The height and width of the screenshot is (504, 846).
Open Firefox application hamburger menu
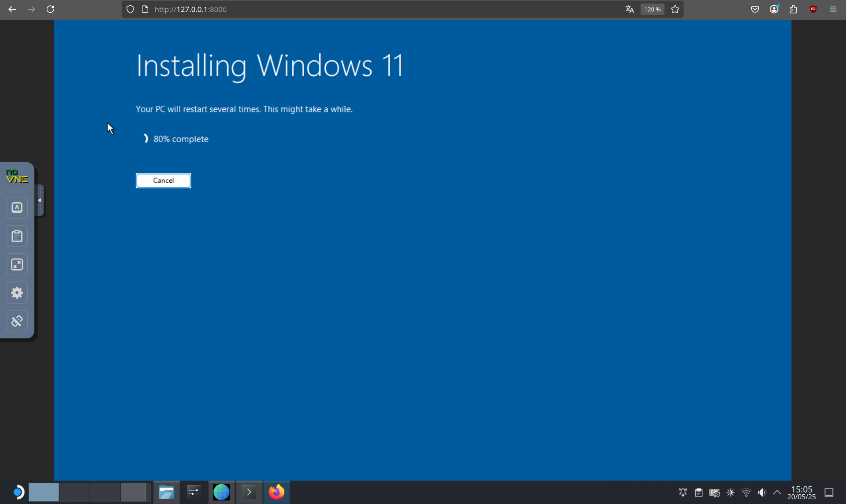833,9
